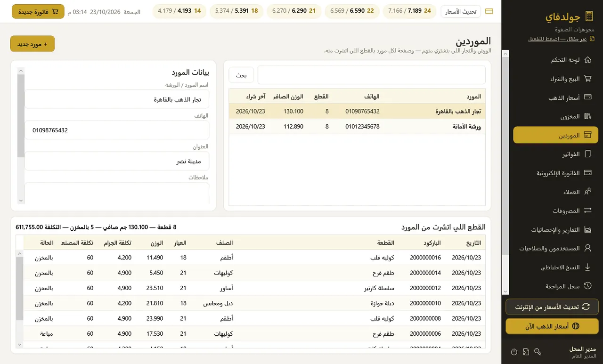Click the الموردين storefront icon in sidebar
Viewport: 603px width, 364px height.
587,135
